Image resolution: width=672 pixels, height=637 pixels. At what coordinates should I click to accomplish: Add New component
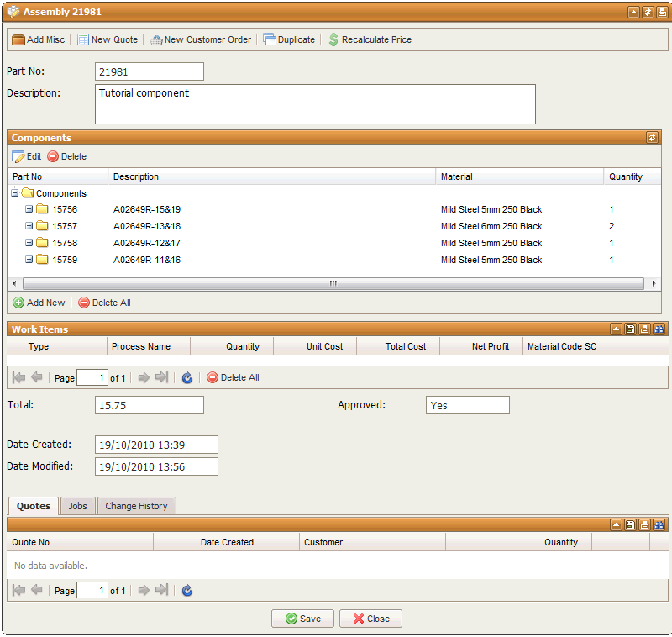[39, 303]
